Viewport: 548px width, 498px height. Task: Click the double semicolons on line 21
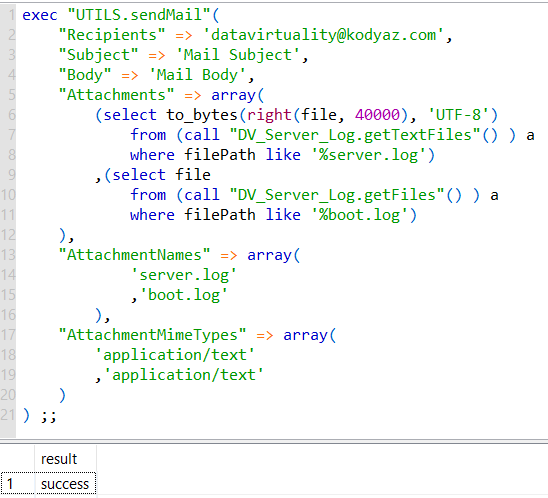click(x=49, y=416)
